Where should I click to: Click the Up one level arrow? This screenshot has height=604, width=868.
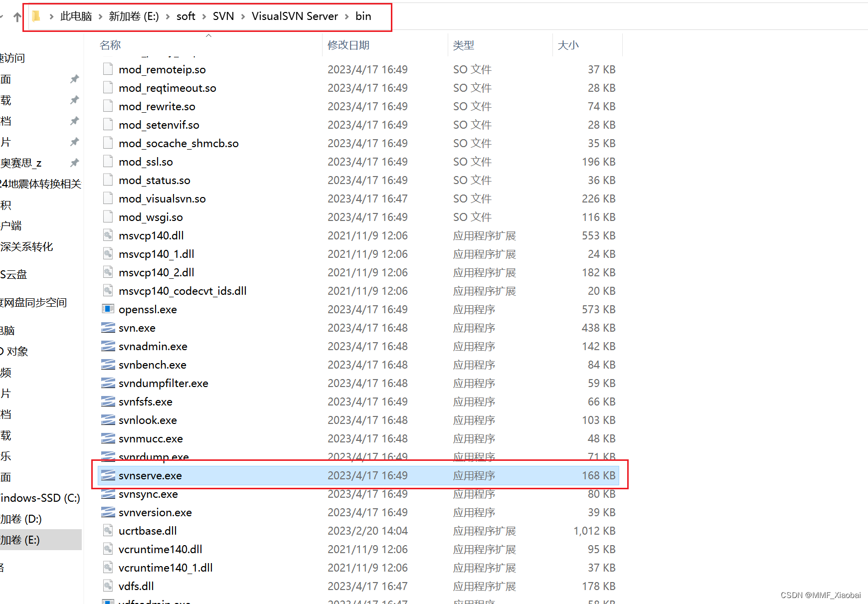click(x=17, y=17)
